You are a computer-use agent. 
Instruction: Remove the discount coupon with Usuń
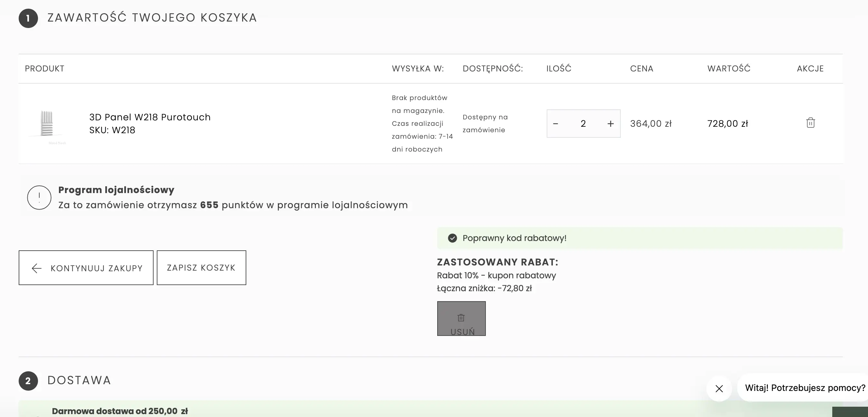(x=461, y=318)
